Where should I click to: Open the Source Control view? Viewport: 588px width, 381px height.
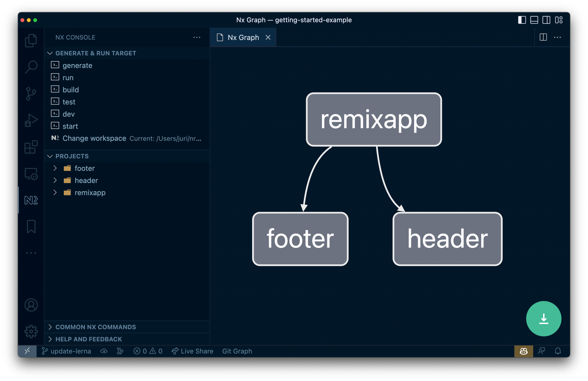(31, 94)
